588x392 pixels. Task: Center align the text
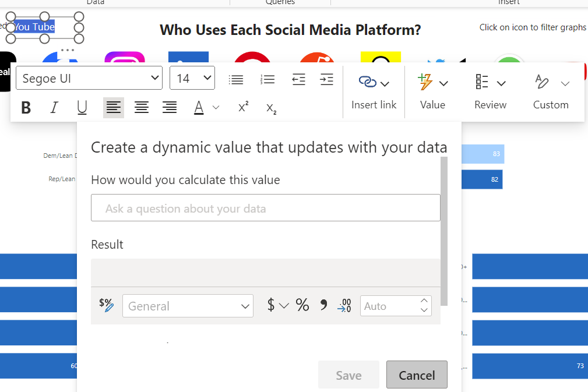click(142, 108)
